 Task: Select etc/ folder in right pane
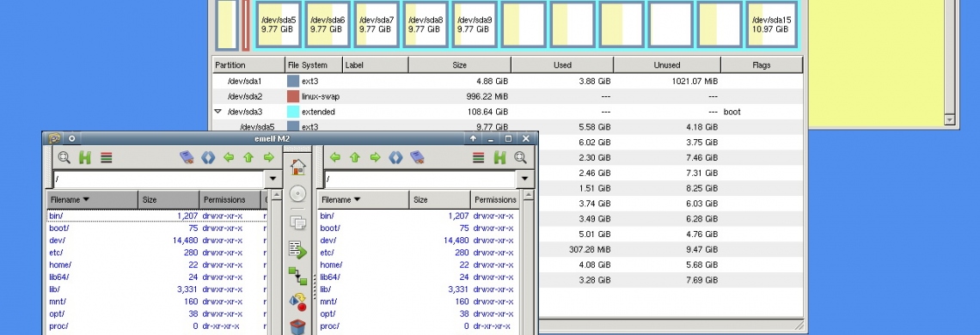pyautogui.click(x=419, y=253)
